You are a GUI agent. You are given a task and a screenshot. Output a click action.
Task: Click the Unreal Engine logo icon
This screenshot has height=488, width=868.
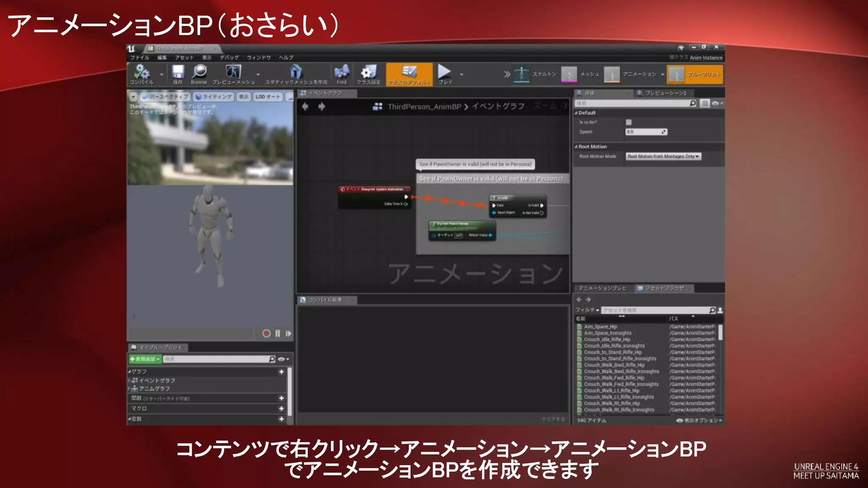click(132, 48)
